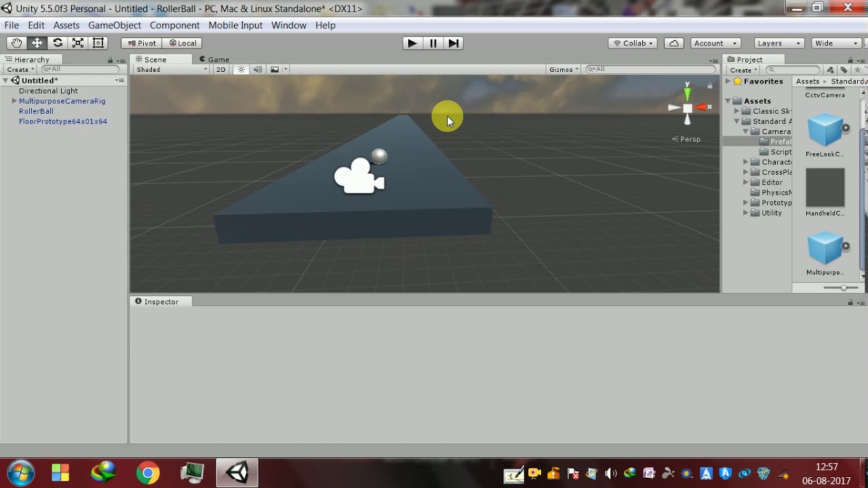
Task: Open the Component menu
Action: (175, 25)
